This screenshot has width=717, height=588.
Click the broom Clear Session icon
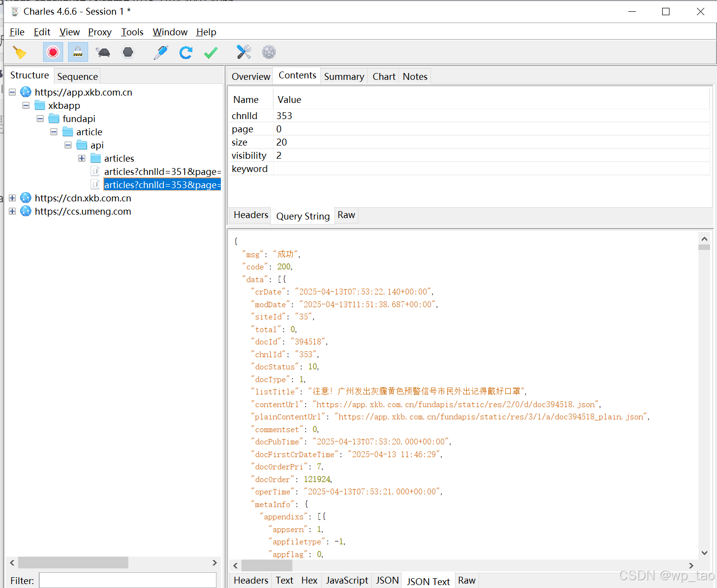click(20, 52)
